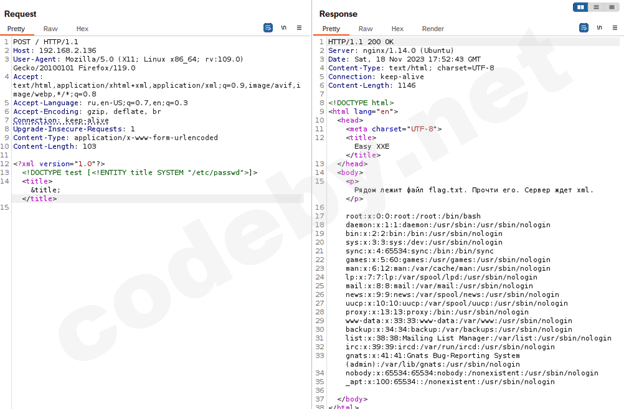
Task: Select the combined tabbed layout icon
Action: click(x=611, y=7)
